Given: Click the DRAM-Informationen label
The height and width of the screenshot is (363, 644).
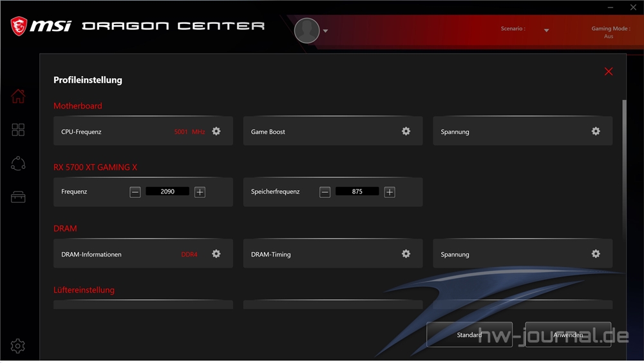Looking at the screenshot, I should [91, 255].
